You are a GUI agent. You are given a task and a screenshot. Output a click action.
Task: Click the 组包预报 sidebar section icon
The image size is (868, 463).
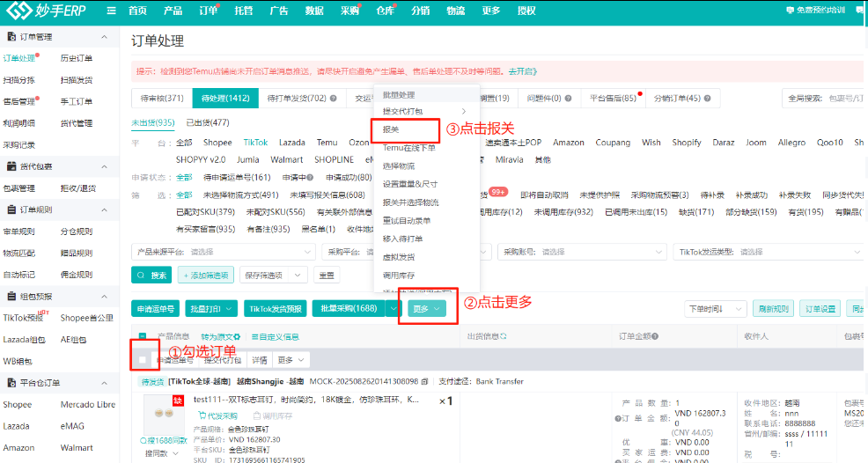pos(11,297)
